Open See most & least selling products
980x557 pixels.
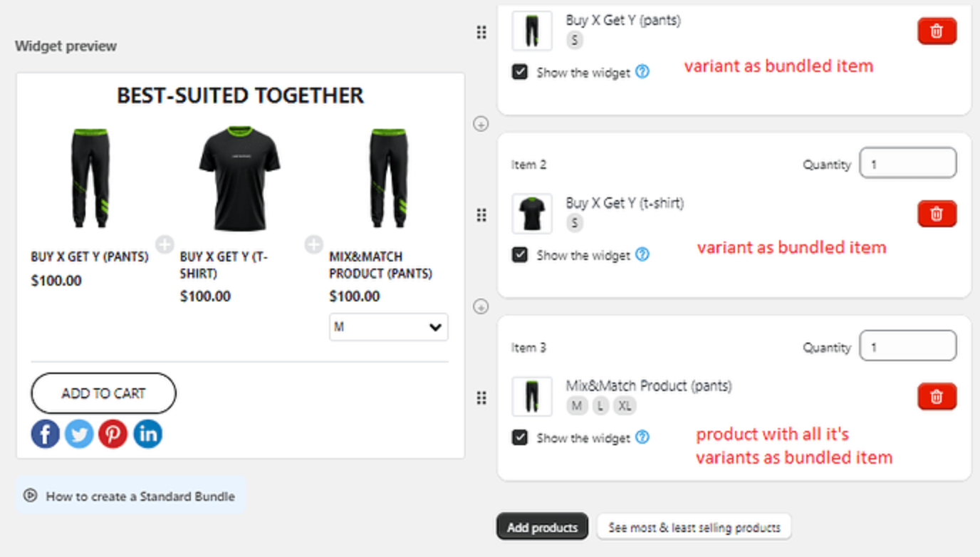[x=694, y=527]
